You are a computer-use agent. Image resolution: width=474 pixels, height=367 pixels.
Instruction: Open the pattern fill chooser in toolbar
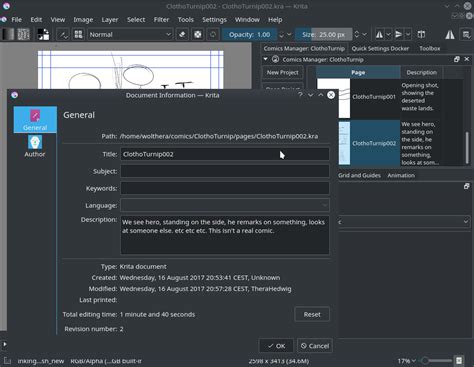pos(23,34)
